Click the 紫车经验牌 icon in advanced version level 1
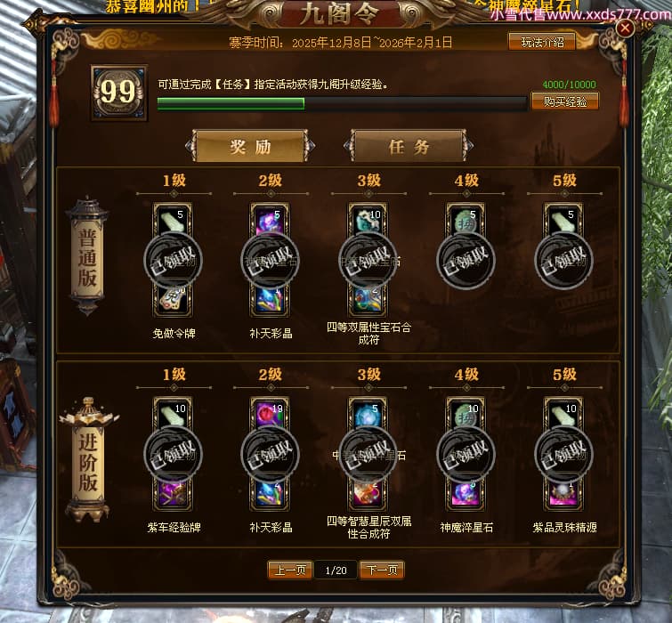672x623 pixels. point(173,494)
